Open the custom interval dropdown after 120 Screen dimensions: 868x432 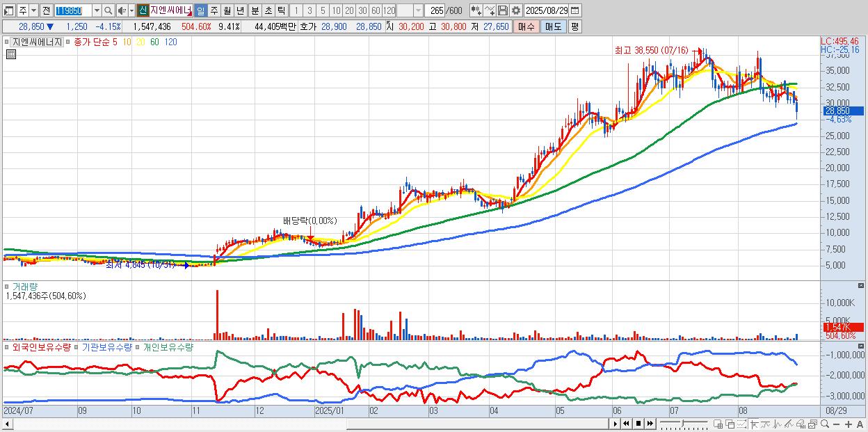[x=418, y=10]
